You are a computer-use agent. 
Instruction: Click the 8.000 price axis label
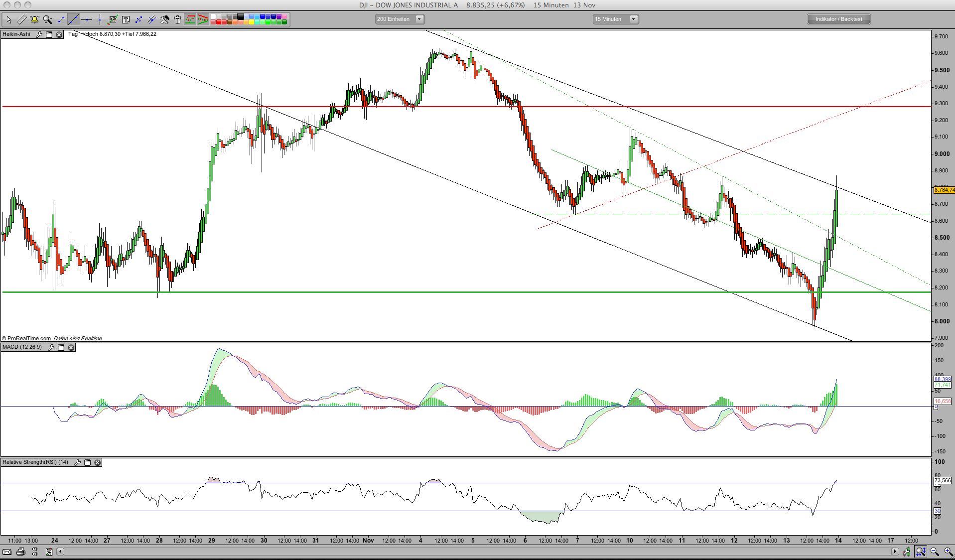pos(942,321)
